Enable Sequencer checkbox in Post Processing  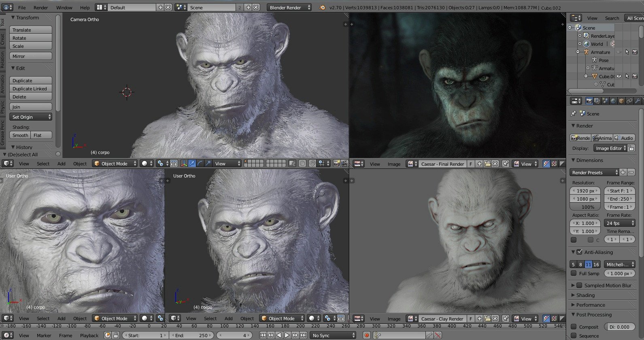[574, 336]
